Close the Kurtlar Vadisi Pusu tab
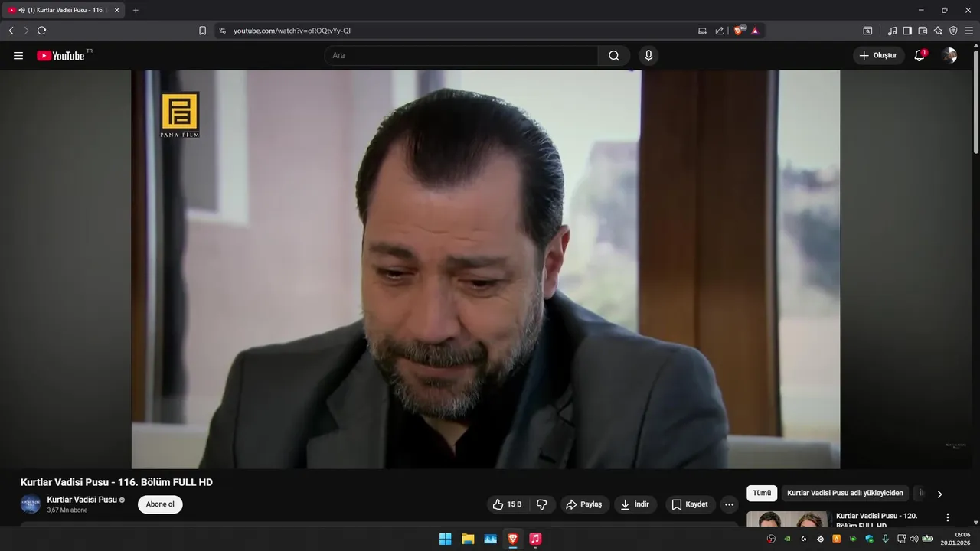 coord(117,10)
